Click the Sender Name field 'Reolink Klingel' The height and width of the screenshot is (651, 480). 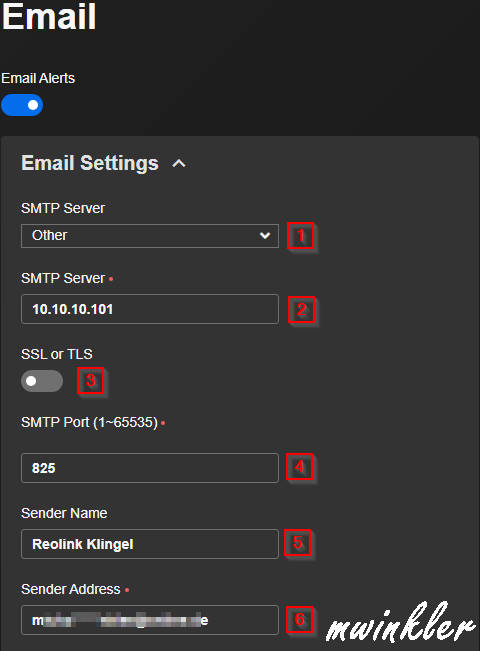click(150, 544)
